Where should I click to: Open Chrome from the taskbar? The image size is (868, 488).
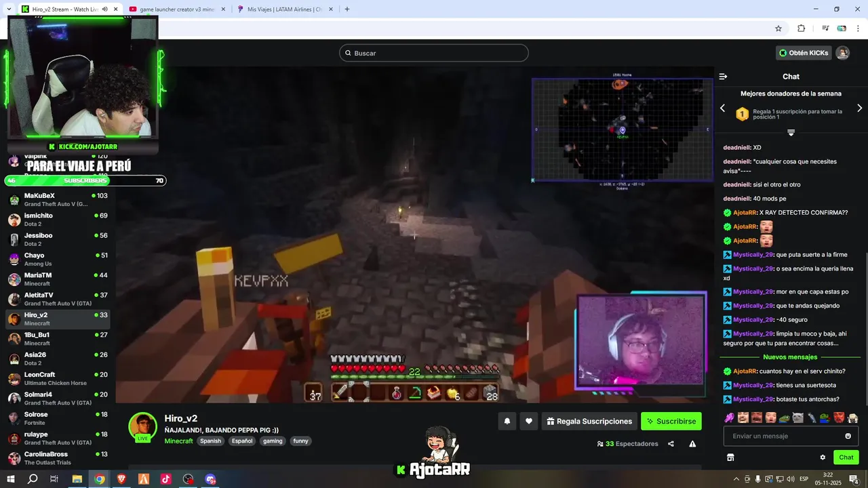coord(99,479)
